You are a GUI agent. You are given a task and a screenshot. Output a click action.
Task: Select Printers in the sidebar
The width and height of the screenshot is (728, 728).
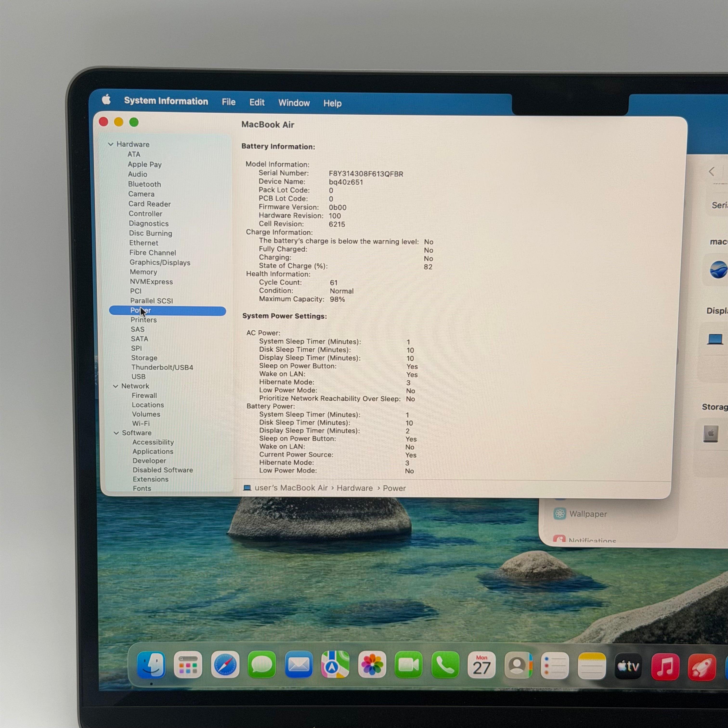point(143,320)
